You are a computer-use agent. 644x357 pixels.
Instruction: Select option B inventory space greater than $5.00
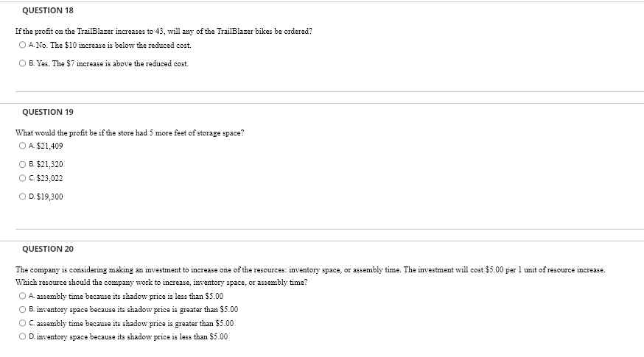[x=22, y=309]
